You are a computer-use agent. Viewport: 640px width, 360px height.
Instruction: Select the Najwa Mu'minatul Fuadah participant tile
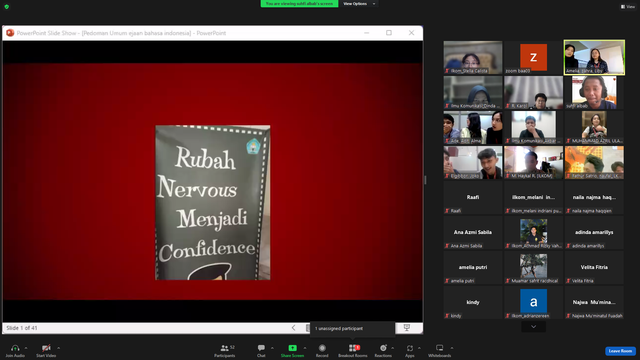click(594, 302)
